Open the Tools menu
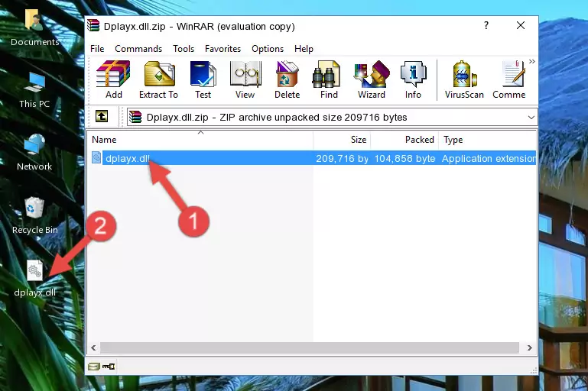 (184, 49)
